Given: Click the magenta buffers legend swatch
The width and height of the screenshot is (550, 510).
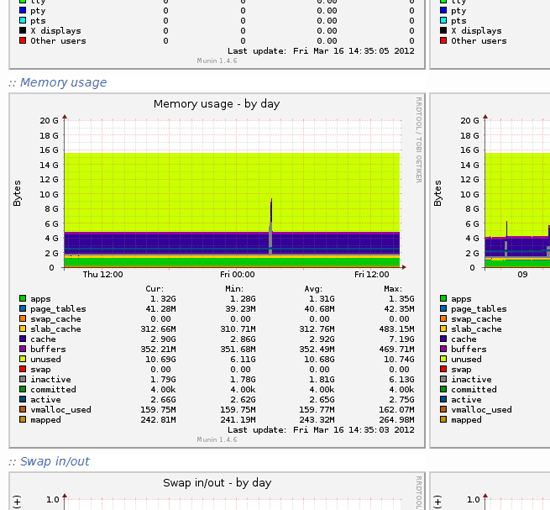Looking at the screenshot, I should (22, 349).
